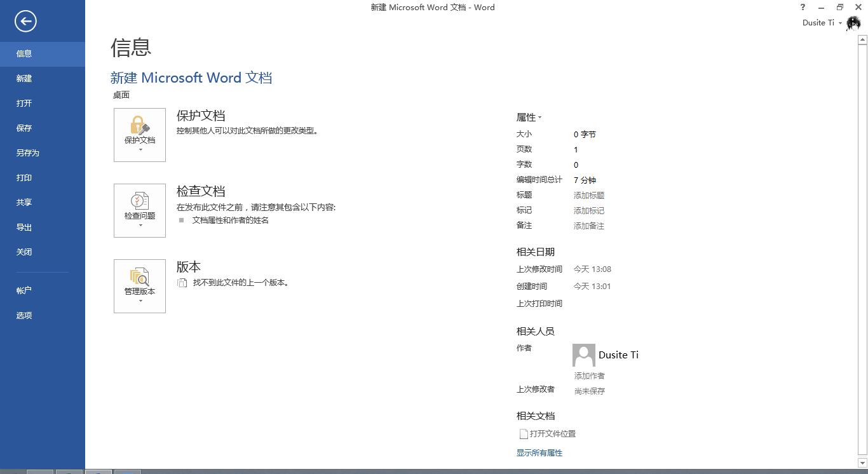Click the account picture in the top-right corner
This screenshot has width=868, height=474.
point(853,23)
